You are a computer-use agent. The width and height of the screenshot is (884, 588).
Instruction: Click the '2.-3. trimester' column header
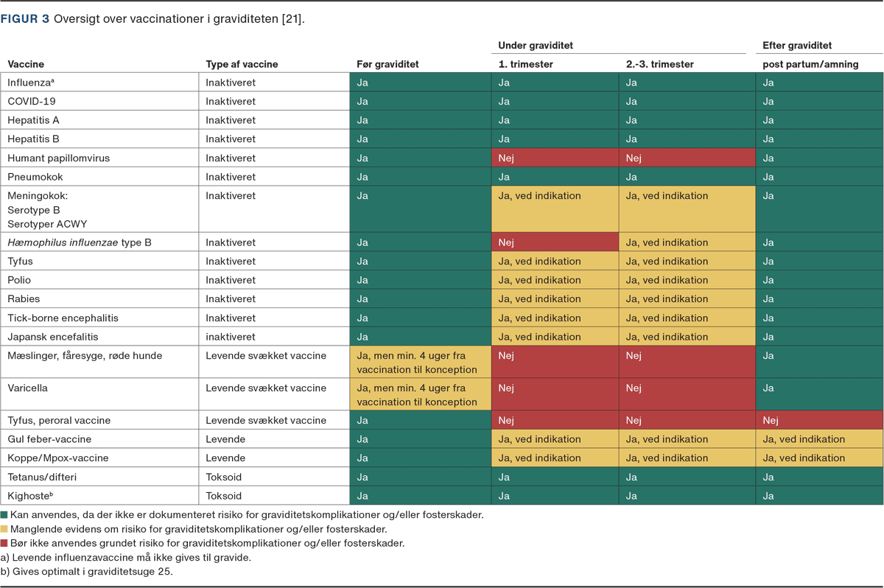coord(659,64)
